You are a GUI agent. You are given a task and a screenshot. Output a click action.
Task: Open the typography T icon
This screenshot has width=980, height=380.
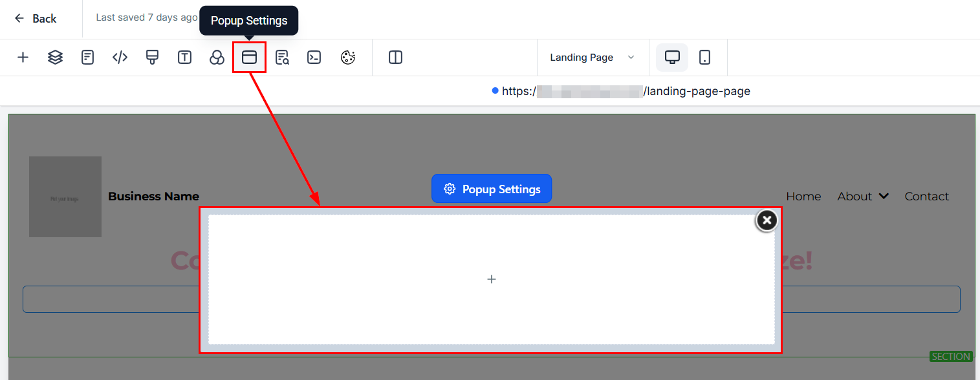pyautogui.click(x=184, y=58)
